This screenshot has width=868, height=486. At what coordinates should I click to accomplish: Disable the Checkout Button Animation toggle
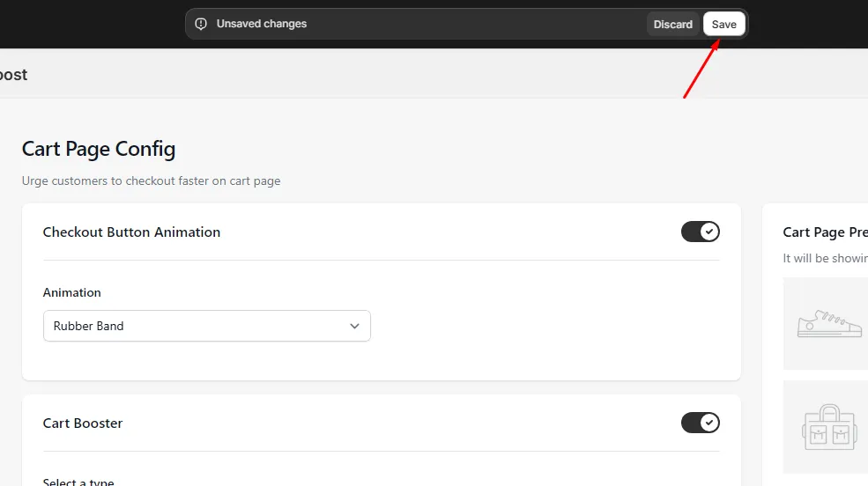pos(701,232)
